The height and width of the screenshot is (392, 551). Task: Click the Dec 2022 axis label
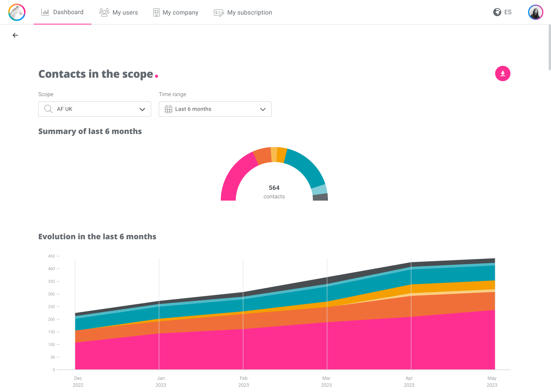(x=78, y=382)
